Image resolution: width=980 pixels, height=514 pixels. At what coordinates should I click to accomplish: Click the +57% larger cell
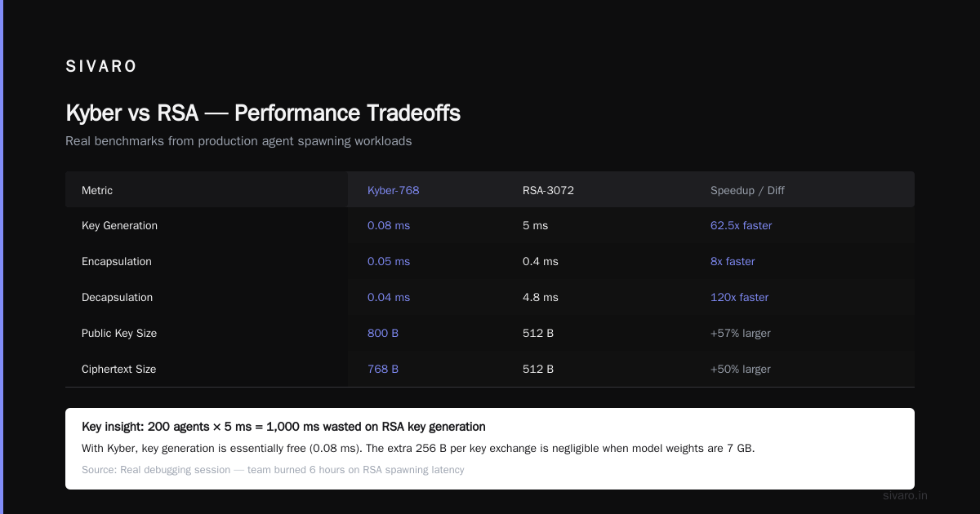[x=741, y=333]
